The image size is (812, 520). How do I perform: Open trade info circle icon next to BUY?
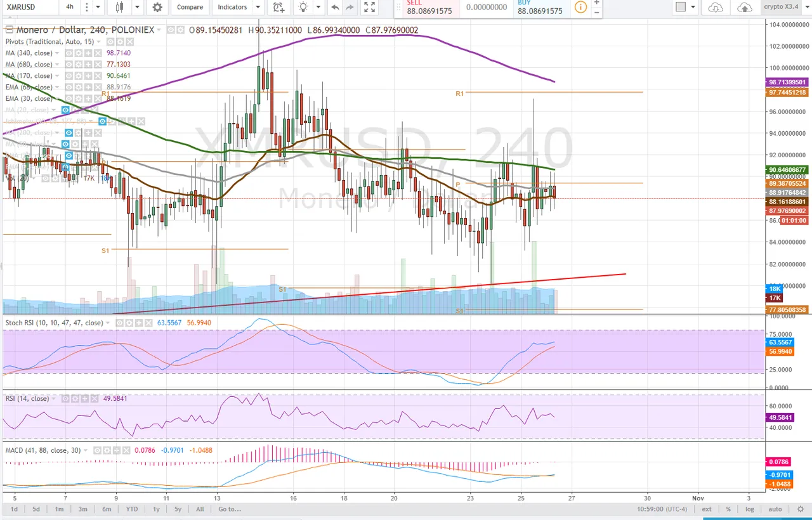pyautogui.click(x=580, y=7)
